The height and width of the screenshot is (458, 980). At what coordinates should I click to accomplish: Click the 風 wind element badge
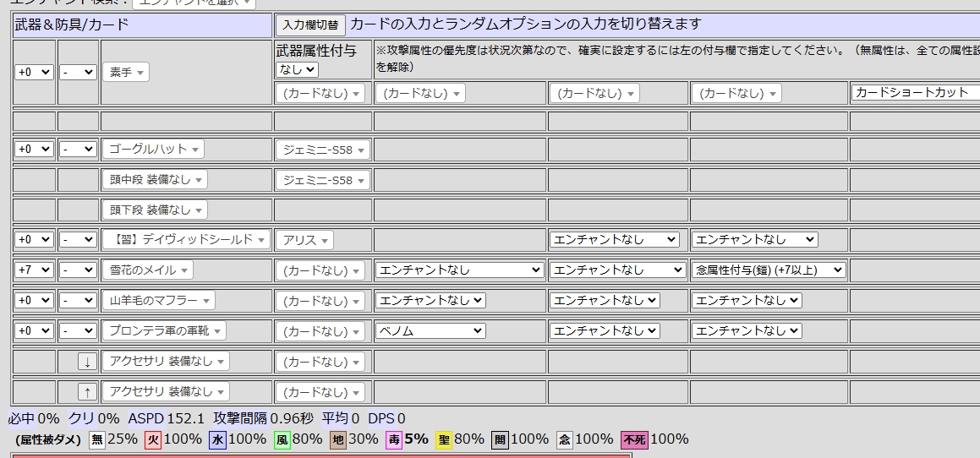click(282, 440)
